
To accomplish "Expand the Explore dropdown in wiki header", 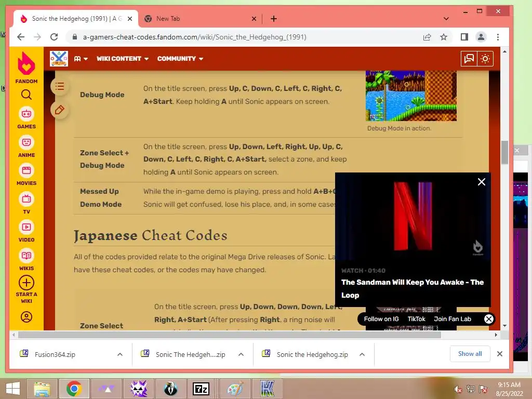I will coord(81,59).
